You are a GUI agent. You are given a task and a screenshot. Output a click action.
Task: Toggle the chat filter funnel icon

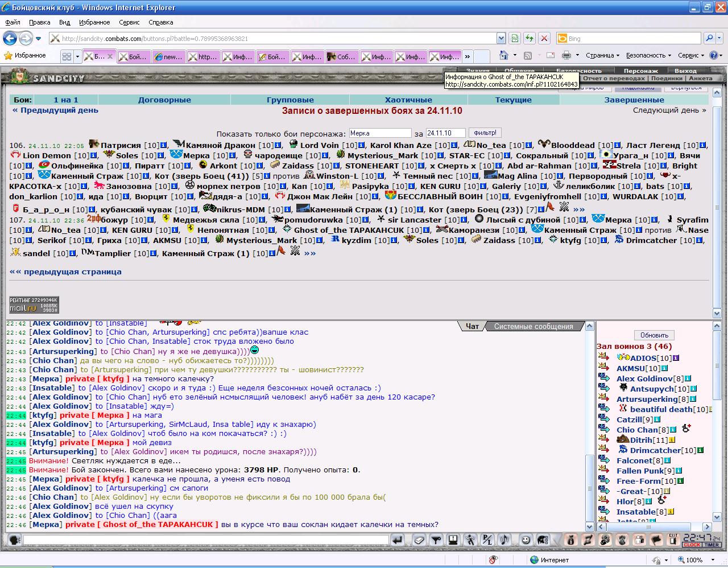click(436, 540)
